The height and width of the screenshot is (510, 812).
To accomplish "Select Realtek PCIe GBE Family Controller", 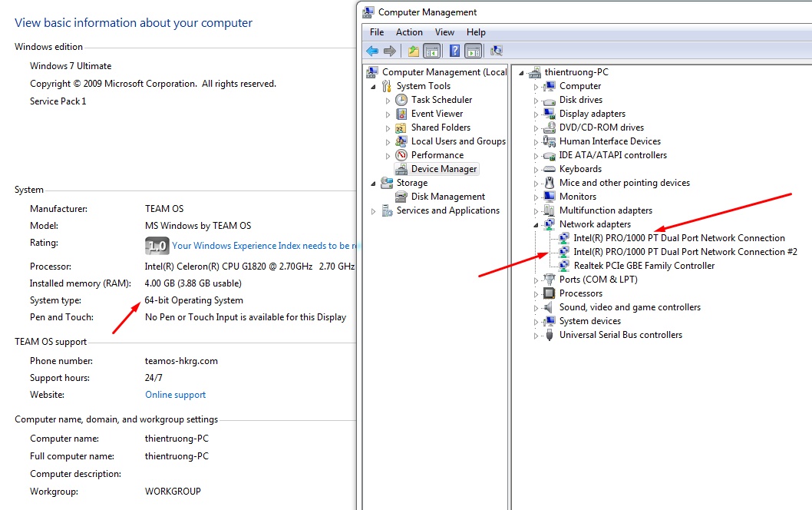I will coord(644,266).
